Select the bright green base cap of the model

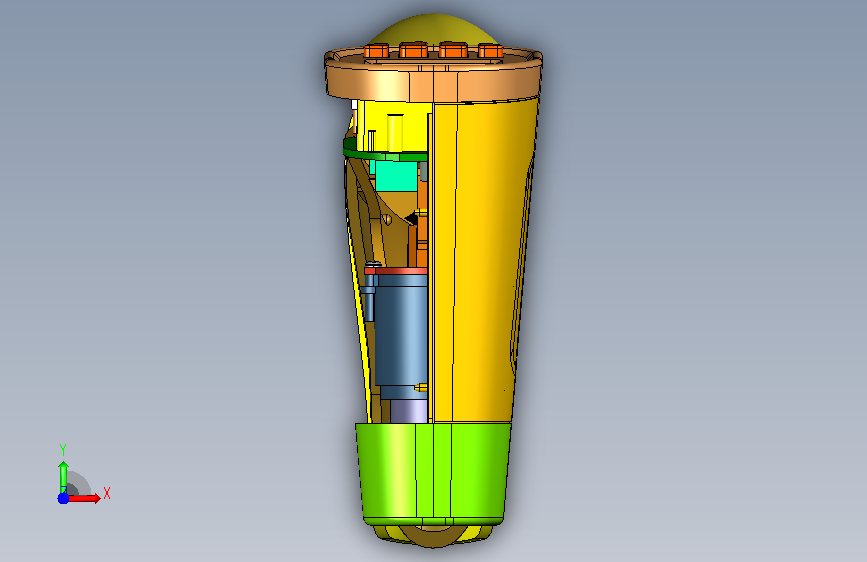[x=434, y=473]
